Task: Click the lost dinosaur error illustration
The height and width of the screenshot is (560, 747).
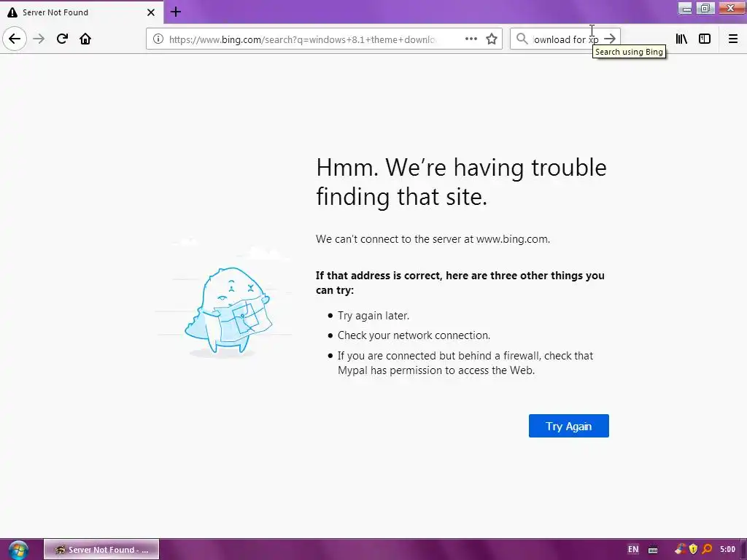Action: pos(228,311)
